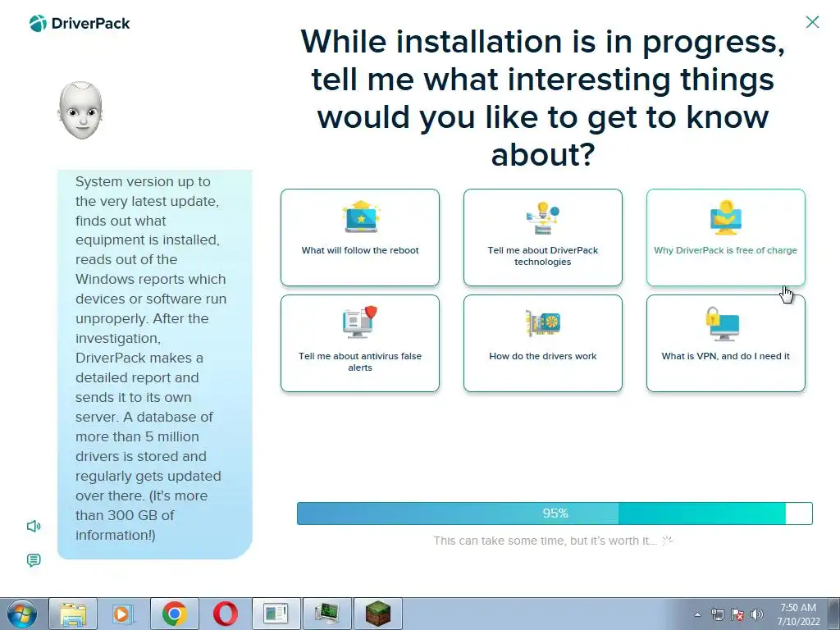Viewport: 840px width, 630px height.
Task: Click the 95% installation progress bar
Action: pyautogui.click(x=555, y=514)
